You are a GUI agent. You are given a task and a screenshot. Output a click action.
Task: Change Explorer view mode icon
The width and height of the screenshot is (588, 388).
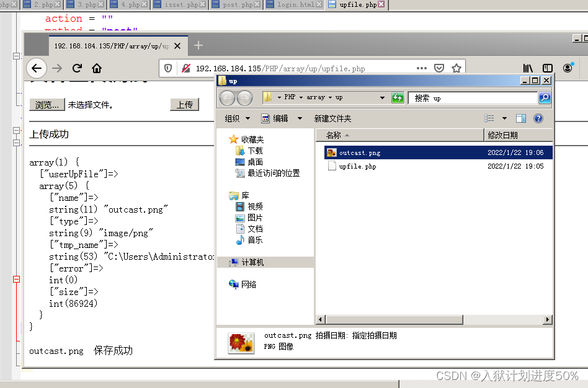[489, 118]
